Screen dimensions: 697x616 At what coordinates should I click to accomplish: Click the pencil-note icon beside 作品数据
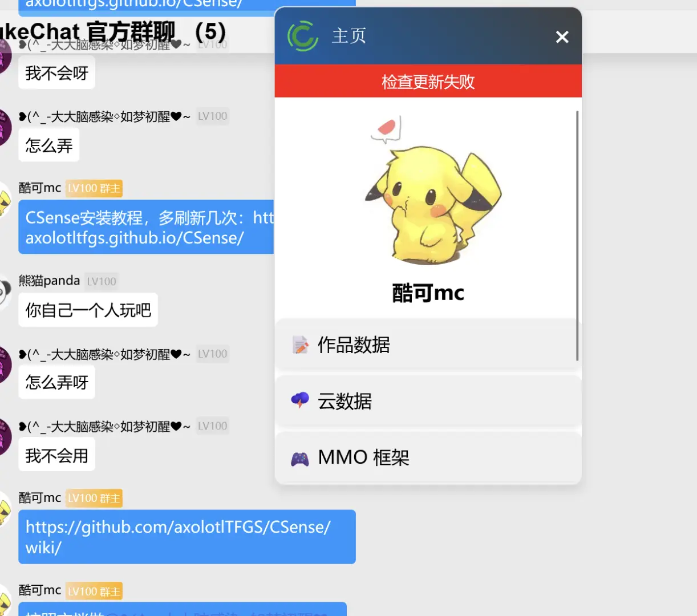click(x=300, y=345)
